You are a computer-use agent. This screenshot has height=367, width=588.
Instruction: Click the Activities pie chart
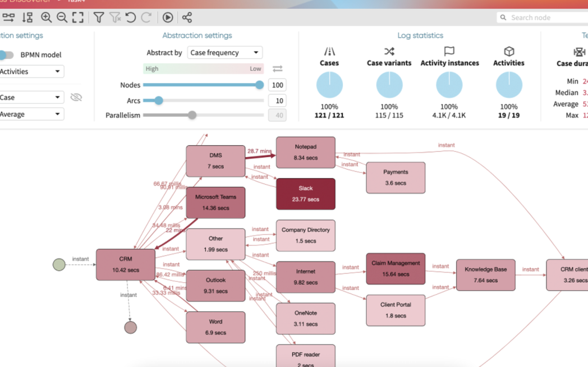click(x=509, y=85)
